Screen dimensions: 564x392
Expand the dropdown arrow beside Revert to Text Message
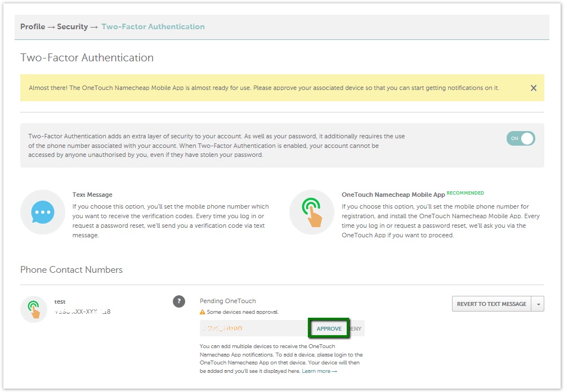tap(538, 304)
